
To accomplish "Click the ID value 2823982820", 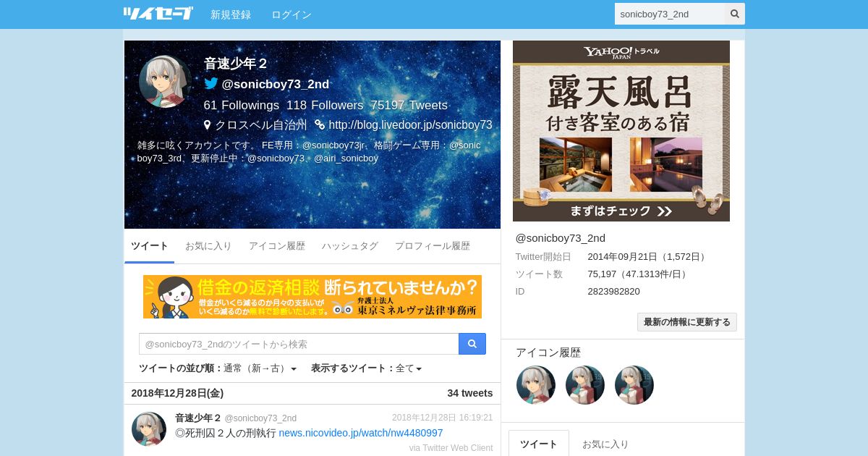I will point(613,291).
